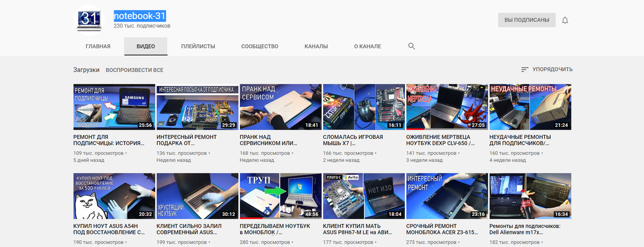Viewport: 644px width, 247px height.
Task: Click 5 дней назад upload date
Action: [89, 160]
